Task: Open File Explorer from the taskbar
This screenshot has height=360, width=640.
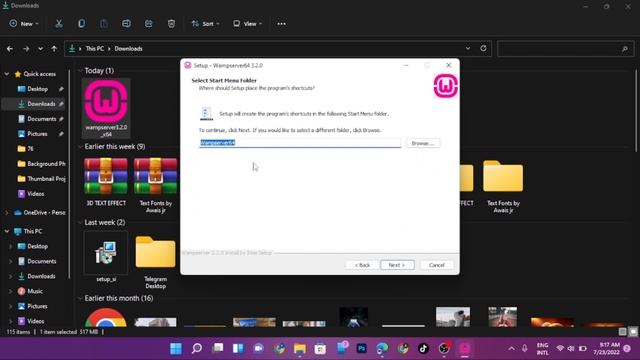Action: point(300,348)
